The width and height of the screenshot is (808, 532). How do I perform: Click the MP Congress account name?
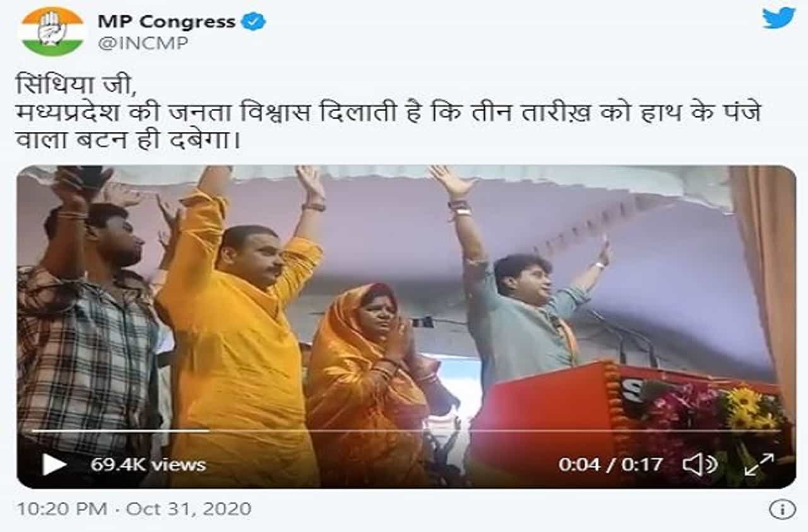pyautogui.click(x=167, y=21)
